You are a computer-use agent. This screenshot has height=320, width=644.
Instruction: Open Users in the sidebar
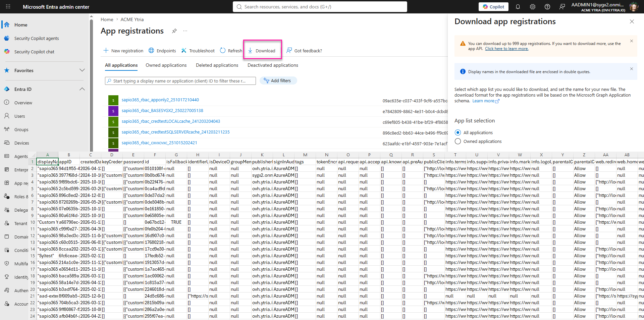pos(19,116)
